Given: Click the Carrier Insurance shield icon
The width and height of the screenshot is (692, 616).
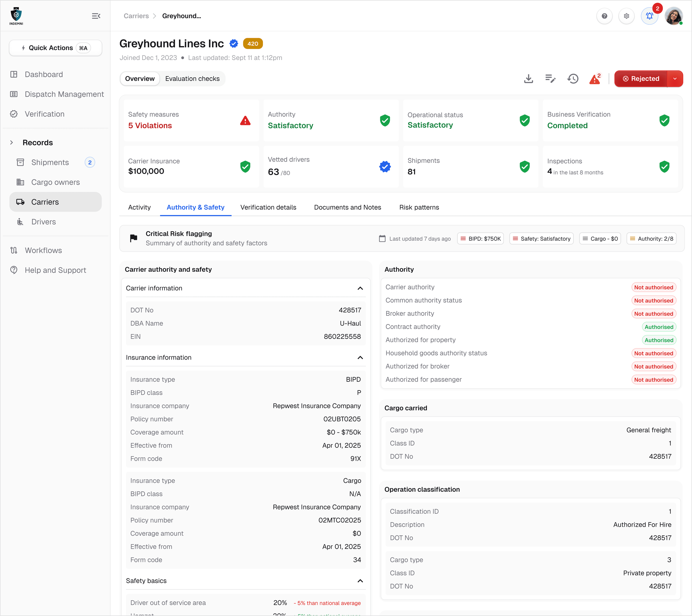Looking at the screenshot, I should tap(245, 166).
